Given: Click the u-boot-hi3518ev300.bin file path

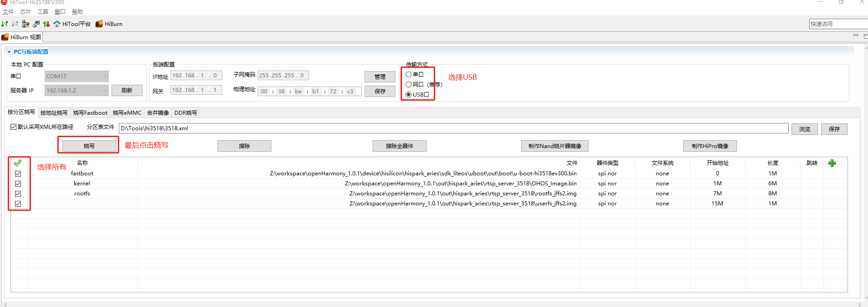Looking at the screenshot, I should coord(423,174).
